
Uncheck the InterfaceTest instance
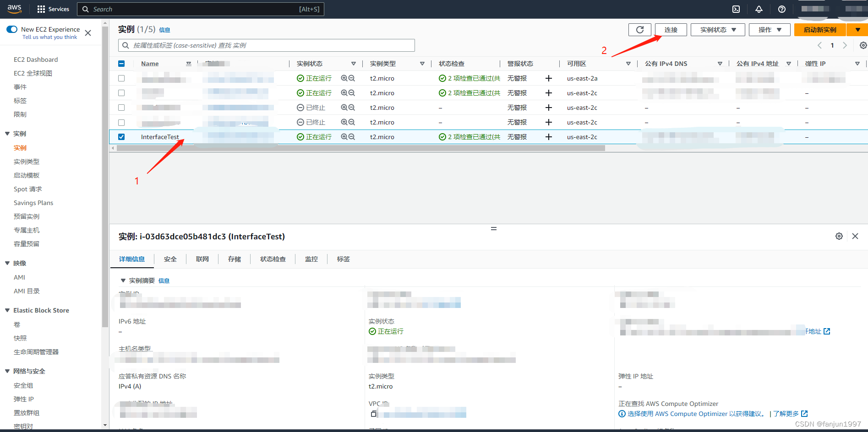(x=121, y=137)
